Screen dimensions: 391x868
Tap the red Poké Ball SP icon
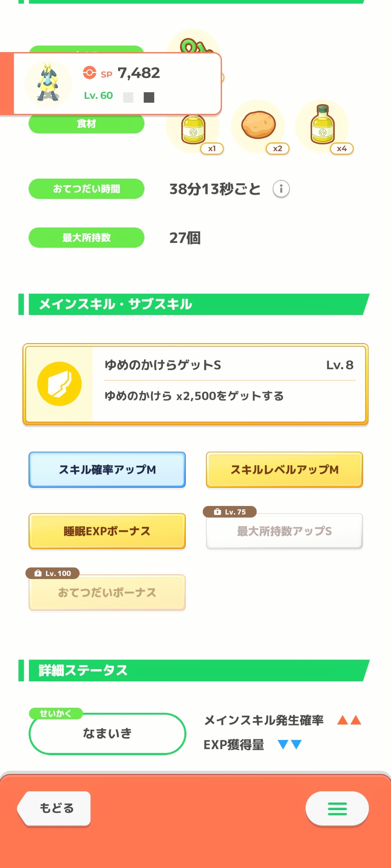(x=89, y=72)
